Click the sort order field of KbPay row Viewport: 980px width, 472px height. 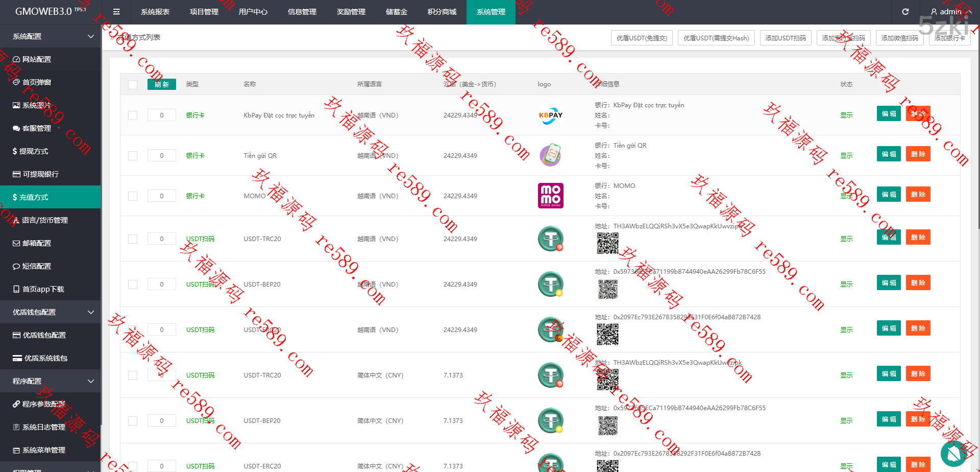(162, 115)
